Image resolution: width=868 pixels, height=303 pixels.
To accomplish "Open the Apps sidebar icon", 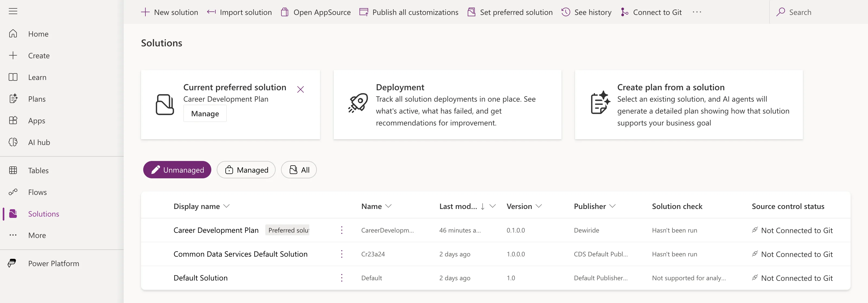I will [13, 121].
